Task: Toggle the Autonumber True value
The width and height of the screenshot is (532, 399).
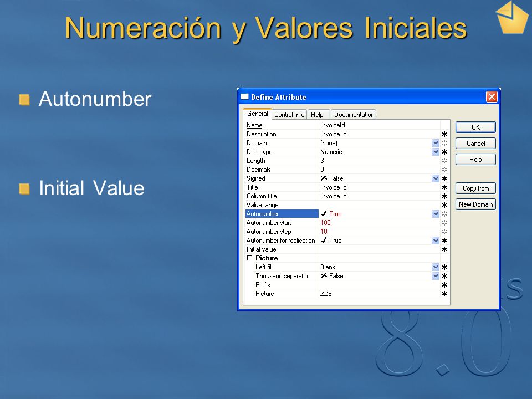Action: click(331, 214)
